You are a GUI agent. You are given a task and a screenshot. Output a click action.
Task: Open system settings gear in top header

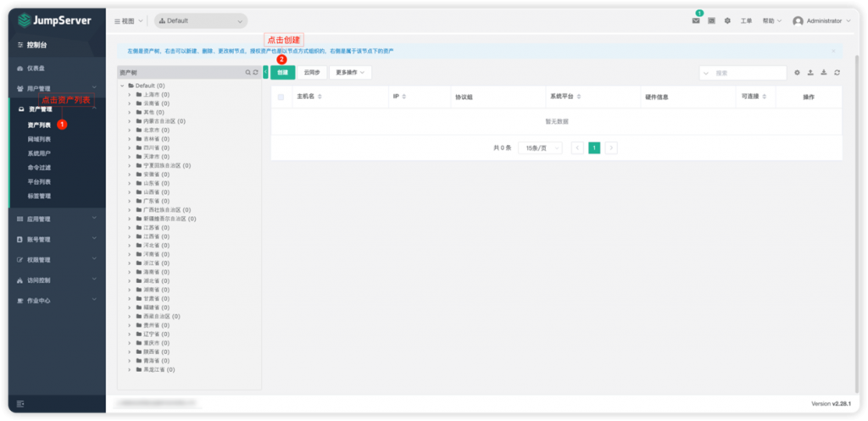(x=727, y=20)
